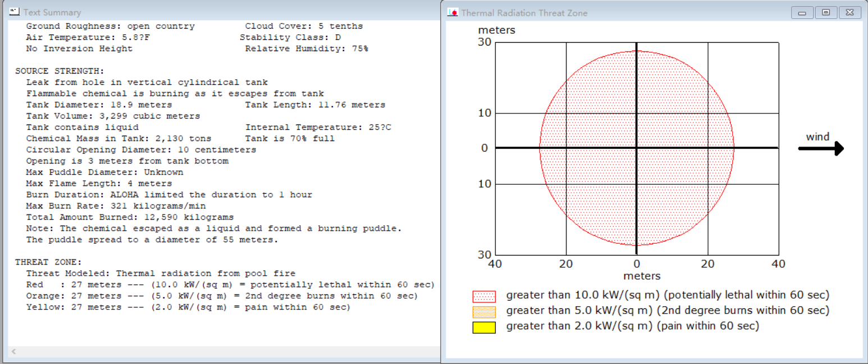This screenshot has height=364, width=868.
Task: Click 'Note: The chemical escaped as a liquid' line
Action: [214, 229]
